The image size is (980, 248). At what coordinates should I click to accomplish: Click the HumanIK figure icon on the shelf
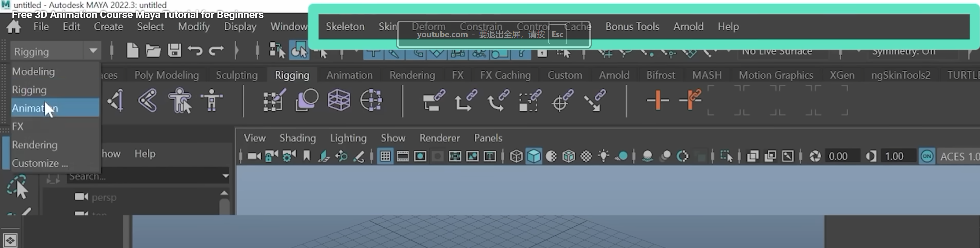pyautogui.click(x=211, y=101)
